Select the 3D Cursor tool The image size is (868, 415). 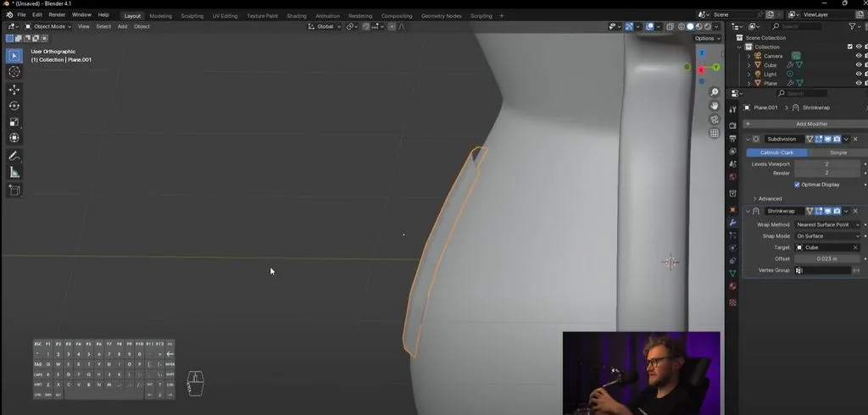(x=14, y=71)
